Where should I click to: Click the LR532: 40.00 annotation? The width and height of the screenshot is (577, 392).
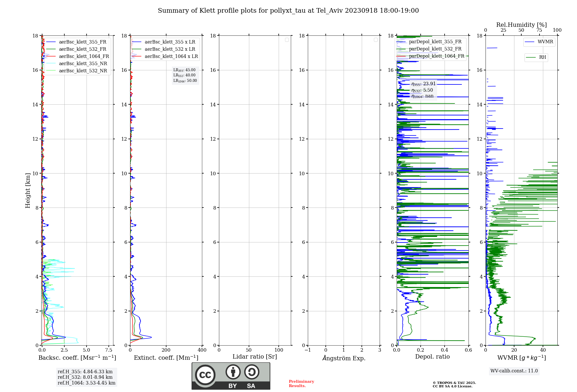click(184, 75)
